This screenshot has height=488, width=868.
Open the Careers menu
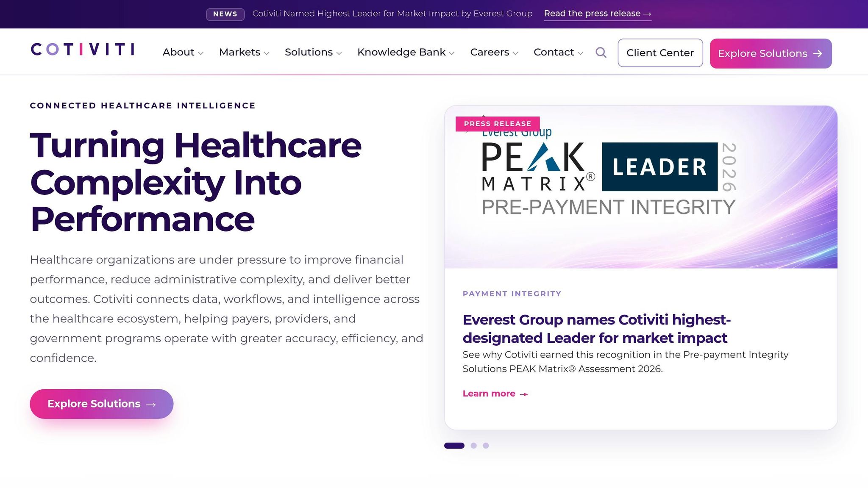click(x=494, y=52)
